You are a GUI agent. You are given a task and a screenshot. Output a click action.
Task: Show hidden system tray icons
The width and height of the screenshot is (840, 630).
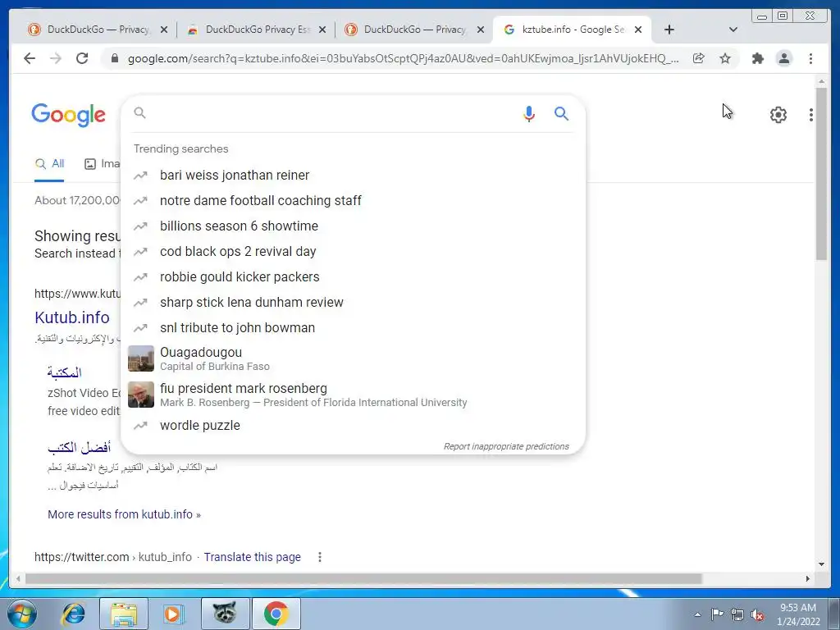click(x=697, y=614)
